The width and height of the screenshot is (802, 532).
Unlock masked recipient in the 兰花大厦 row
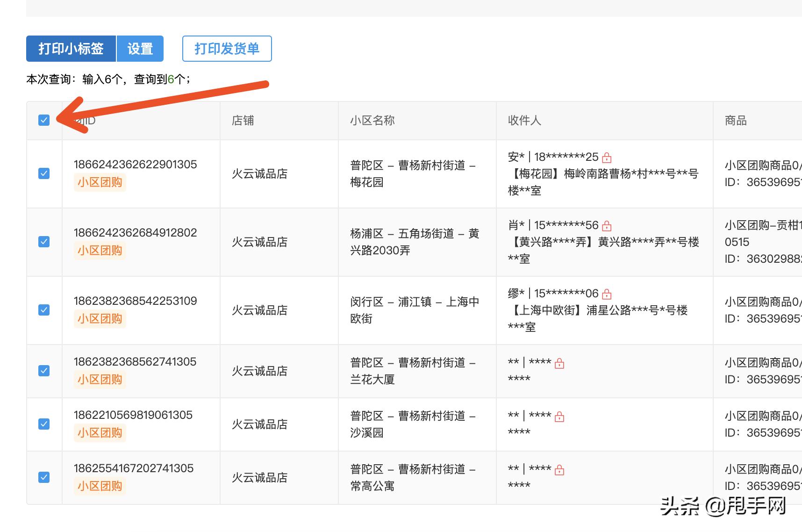(x=560, y=363)
